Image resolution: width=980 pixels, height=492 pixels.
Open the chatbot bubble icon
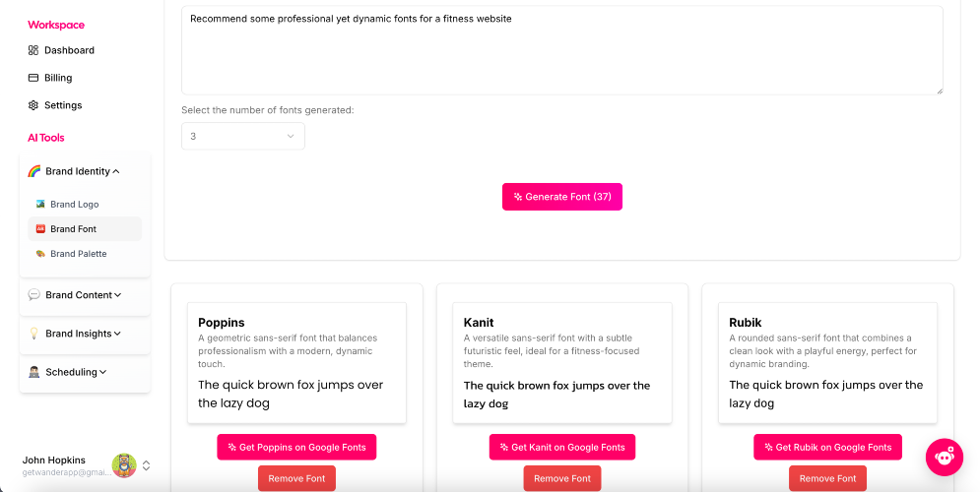pyautogui.click(x=945, y=457)
